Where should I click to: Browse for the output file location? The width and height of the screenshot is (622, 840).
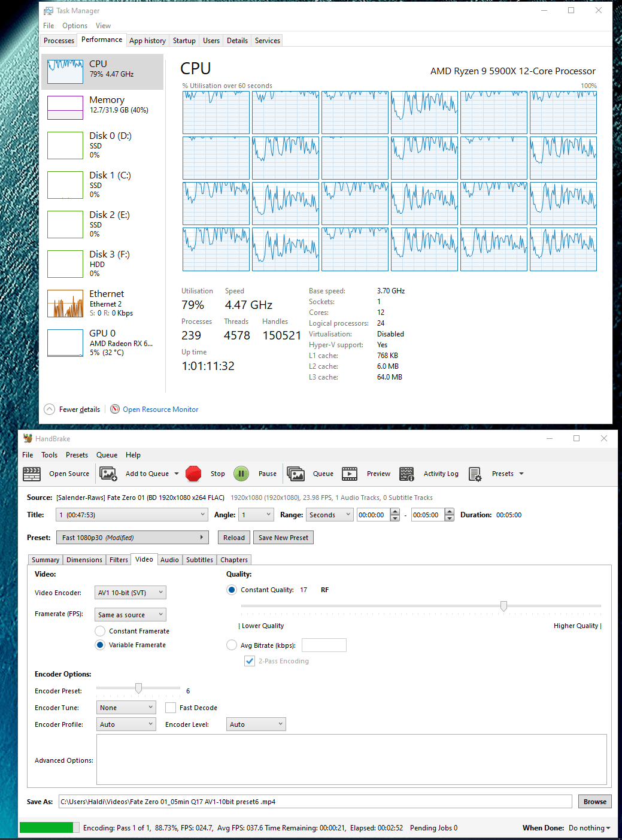(x=594, y=801)
